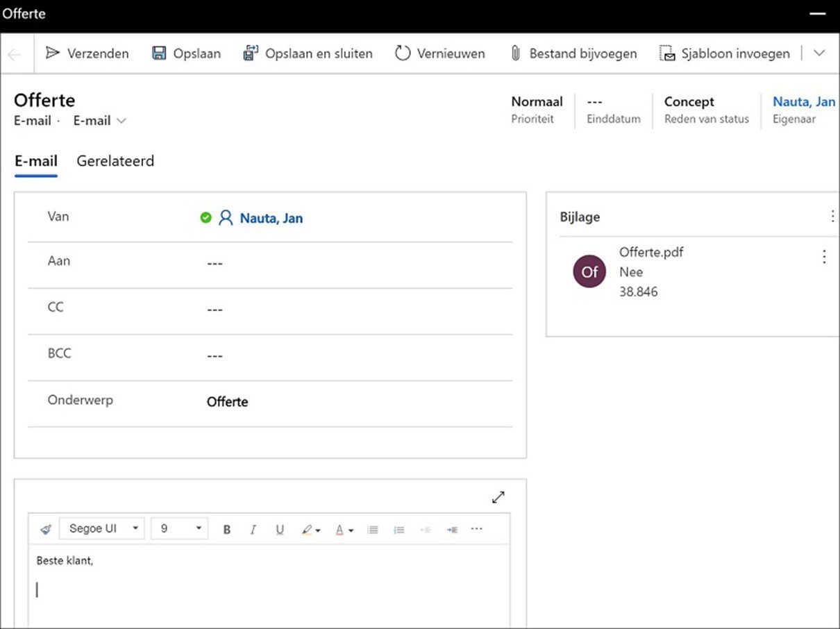Open the Segoe UI font dropdown
840x629 pixels.
point(102,528)
